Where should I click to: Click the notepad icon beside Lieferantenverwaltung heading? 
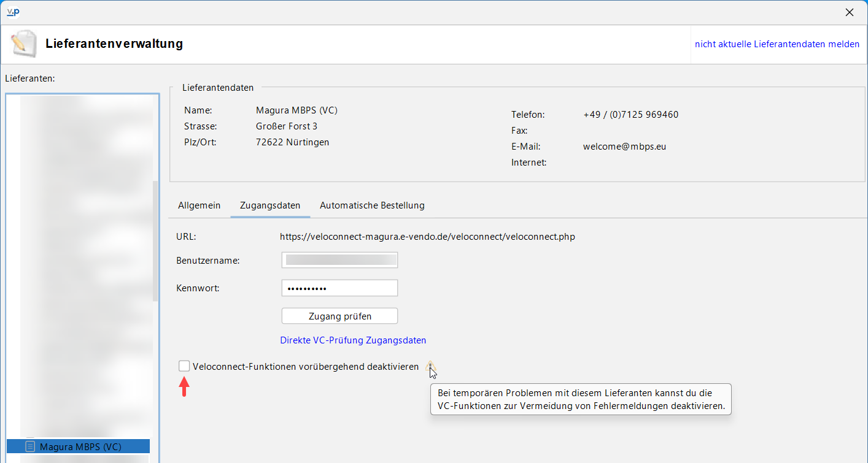(23, 44)
